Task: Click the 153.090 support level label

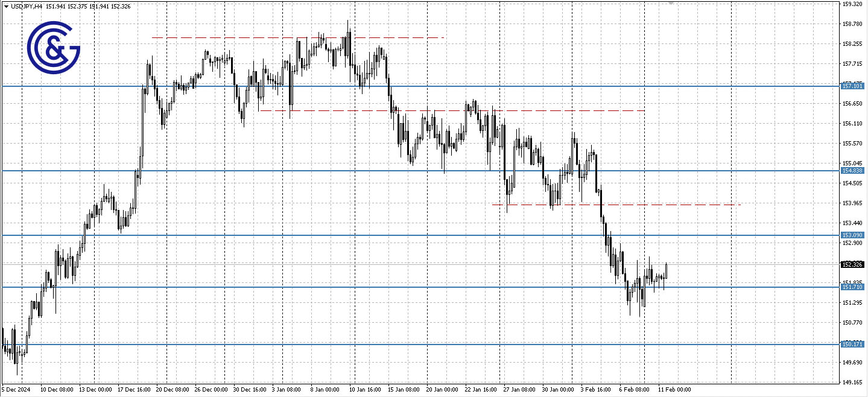Action: pos(853,234)
